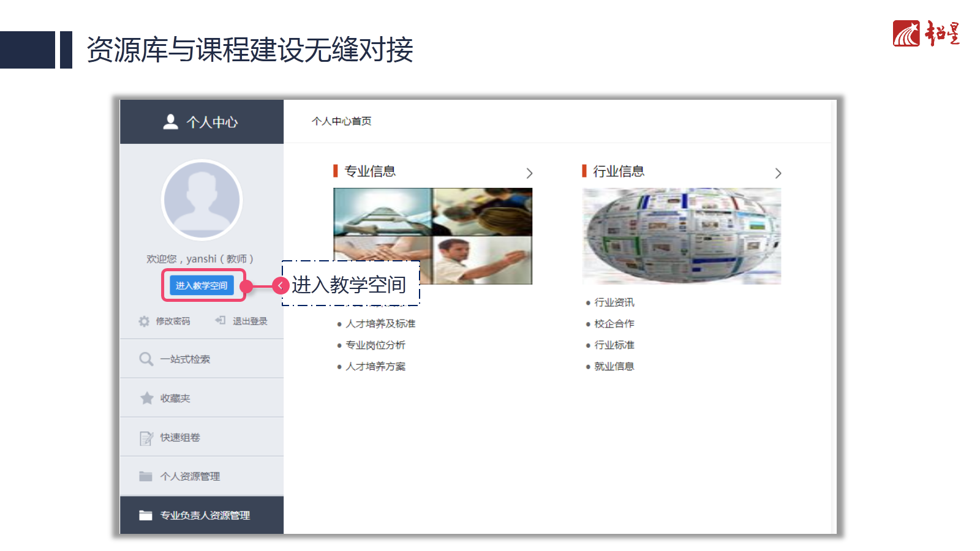Click the star icon for 收藏夹
This screenshot has width=980, height=551.
(147, 399)
